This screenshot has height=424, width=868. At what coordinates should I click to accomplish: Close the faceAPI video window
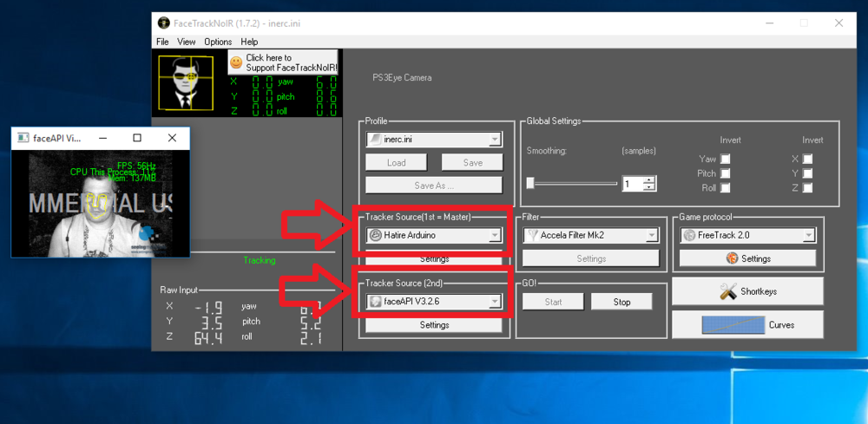[172, 138]
